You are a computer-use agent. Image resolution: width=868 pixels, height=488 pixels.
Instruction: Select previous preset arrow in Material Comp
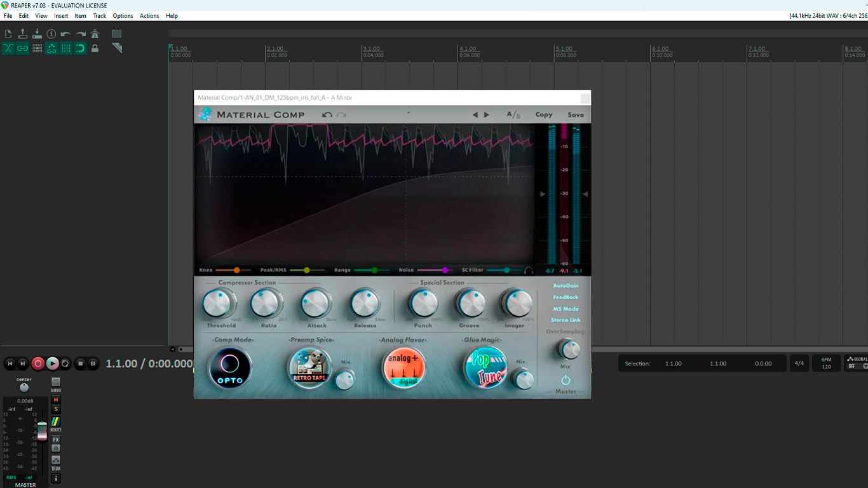click(475, 115)
